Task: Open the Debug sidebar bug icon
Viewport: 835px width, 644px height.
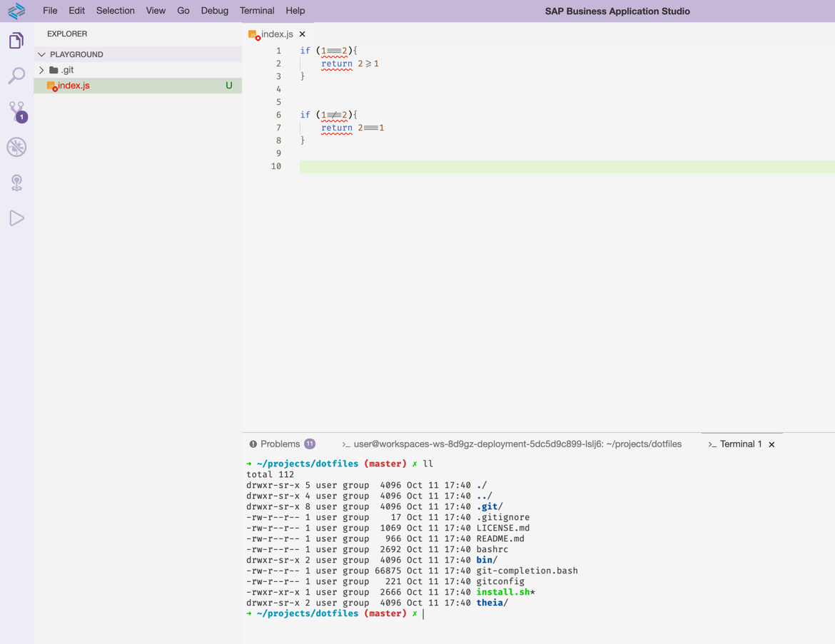Action: tap(16, 147)
